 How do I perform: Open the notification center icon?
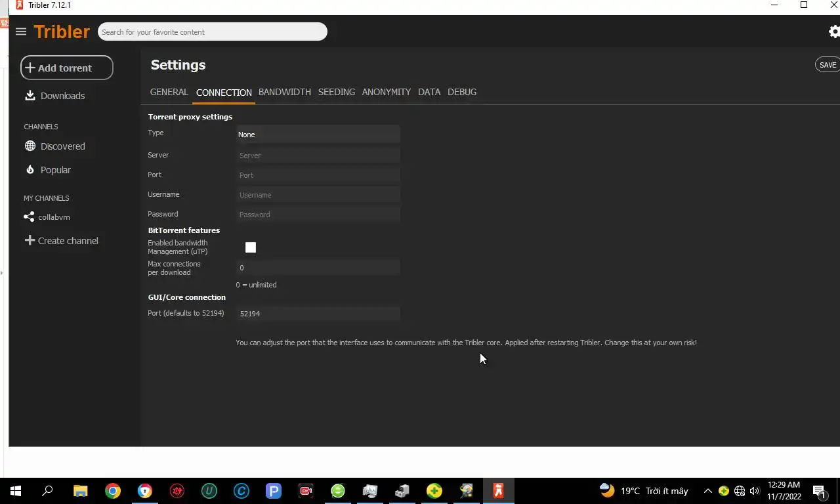[820, 491]
